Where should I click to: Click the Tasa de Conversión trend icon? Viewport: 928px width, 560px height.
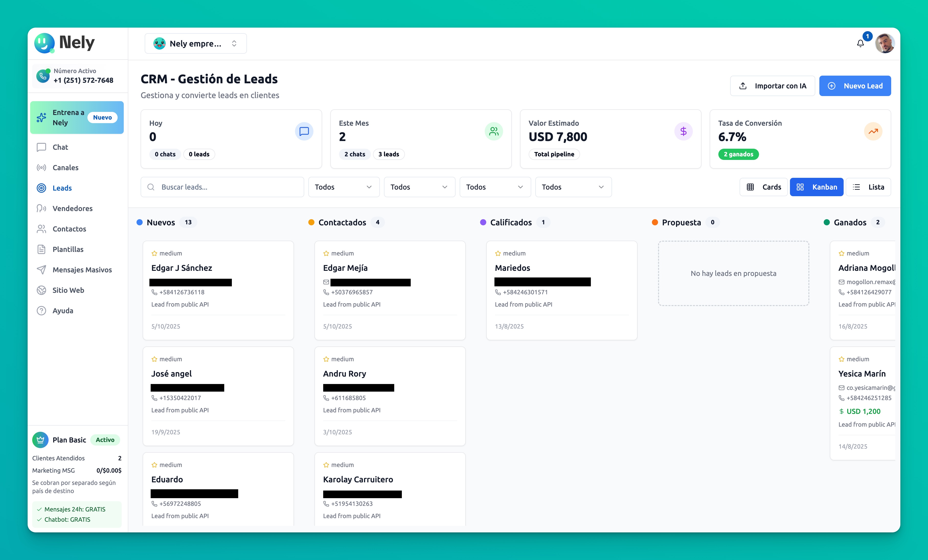pyautogui.click(x=873, y=131)
